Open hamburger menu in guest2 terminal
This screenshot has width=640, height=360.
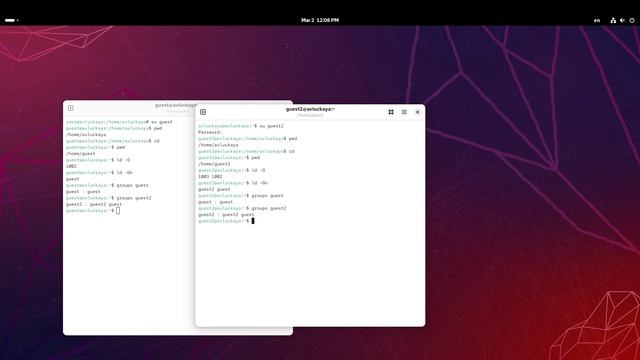(x=404, y=112)
